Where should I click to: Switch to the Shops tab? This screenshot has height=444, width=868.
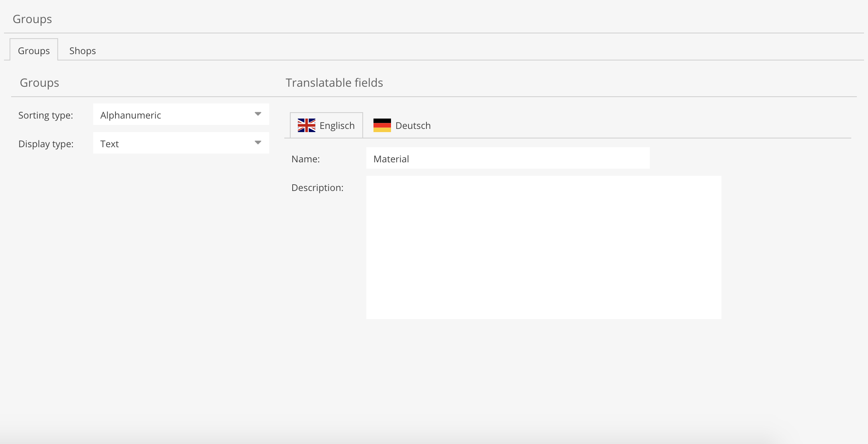[82, 51]
